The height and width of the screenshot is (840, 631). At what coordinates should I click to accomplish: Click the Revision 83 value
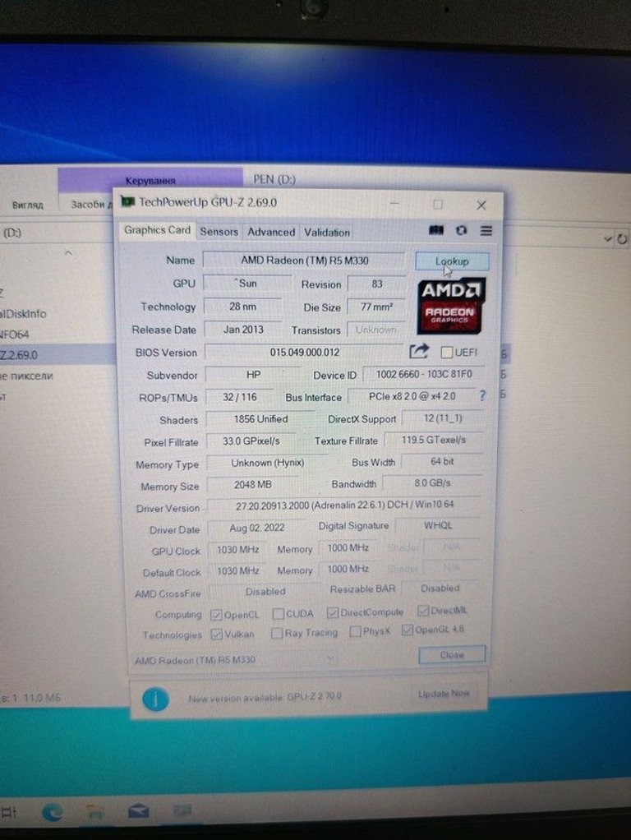point(376,284)
